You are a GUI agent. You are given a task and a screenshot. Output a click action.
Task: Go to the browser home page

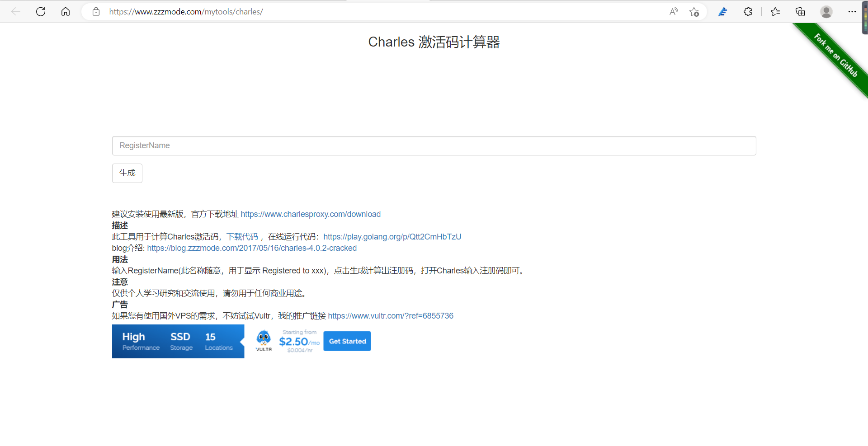[x=66, y=12]
